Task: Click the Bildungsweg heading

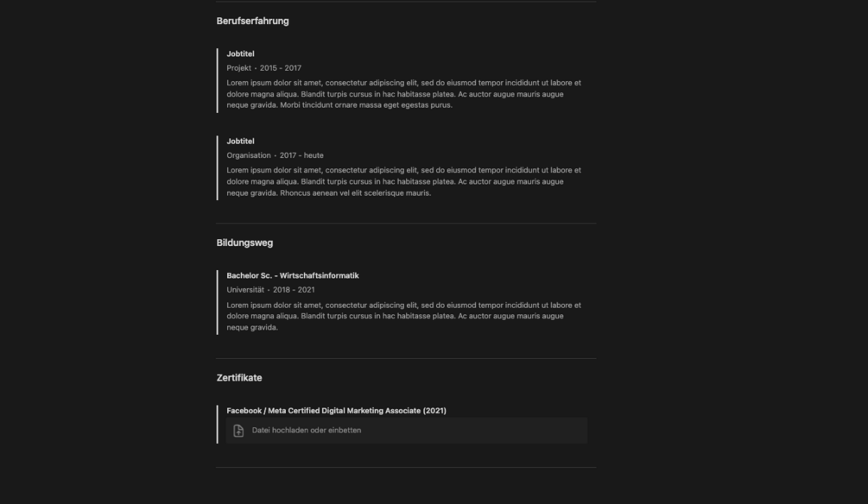Action: (x=244, y=243)
